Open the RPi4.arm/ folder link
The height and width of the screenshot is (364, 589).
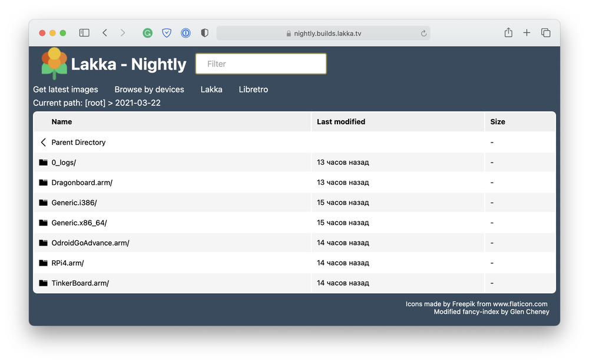click(68, 263)
